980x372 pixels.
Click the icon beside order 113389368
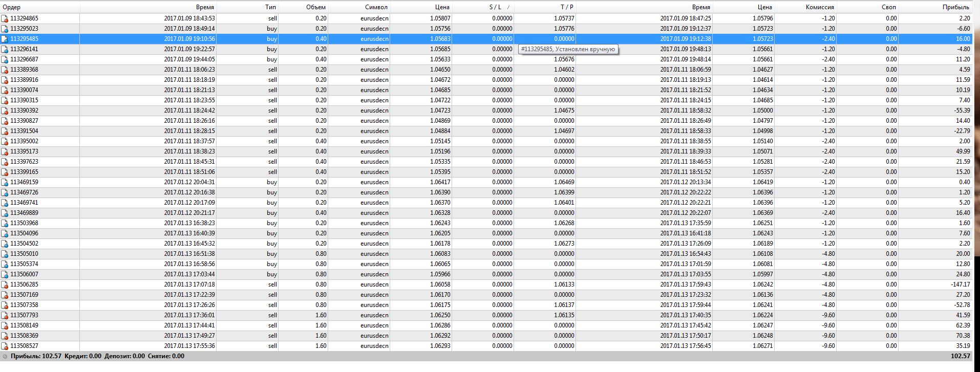(x=5, y=70)
